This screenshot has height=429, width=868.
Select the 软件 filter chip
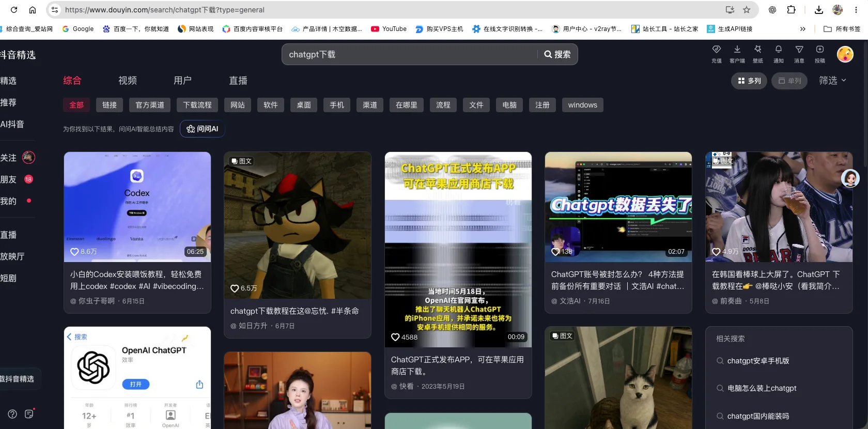coord(271,105)
